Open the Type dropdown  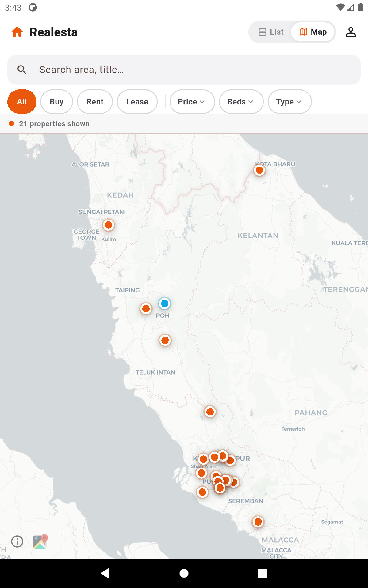point(289,102)
